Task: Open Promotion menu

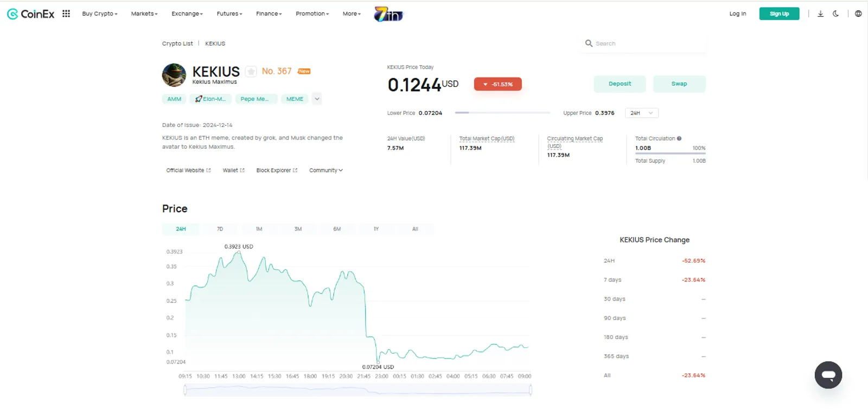Action: point(312,14)
